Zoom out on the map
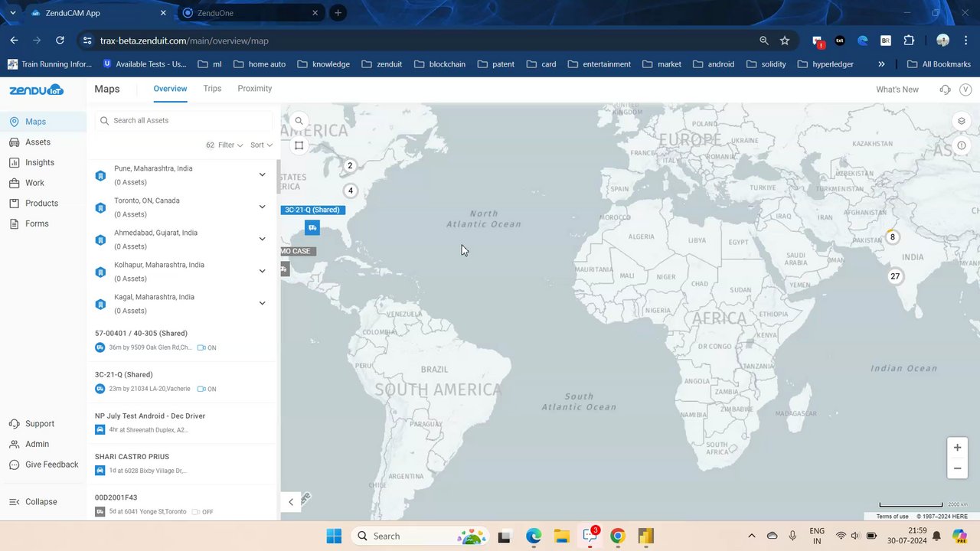The height and width of the screenshot is (551, 980). (x=957, y=468)
